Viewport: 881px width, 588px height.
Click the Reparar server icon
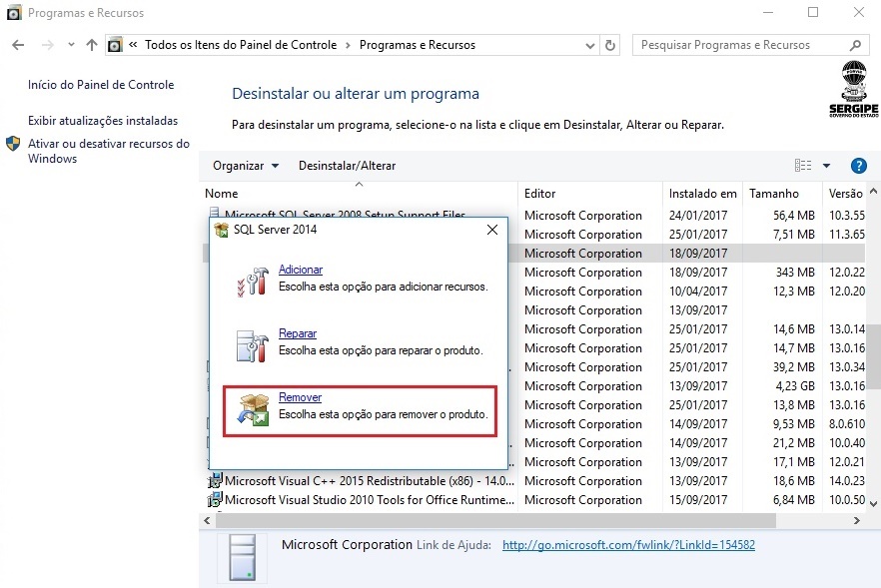(252, 344)
